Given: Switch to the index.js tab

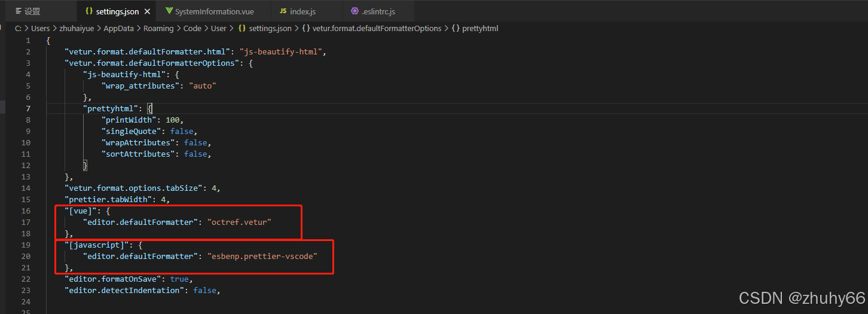Looking at the screenshot, I should [x=306, y=11].
